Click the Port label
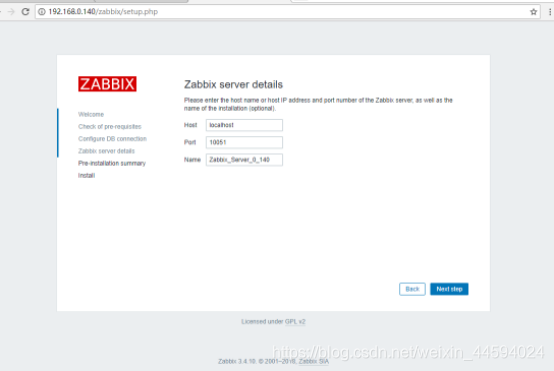Viewport: 554px width, 371px height. point(190,142)
